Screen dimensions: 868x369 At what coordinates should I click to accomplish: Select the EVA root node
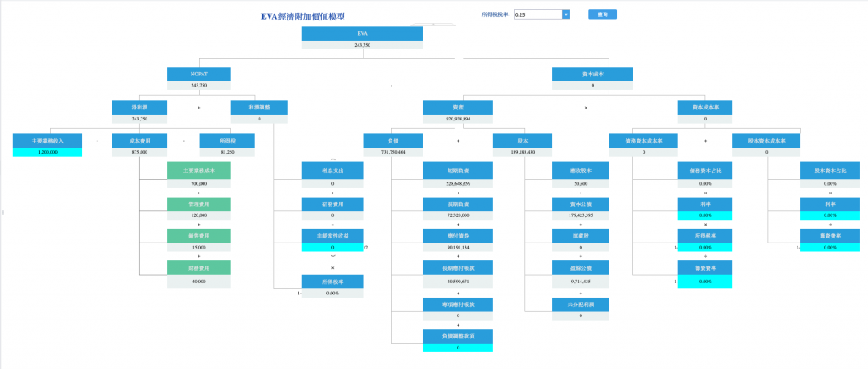362,33
